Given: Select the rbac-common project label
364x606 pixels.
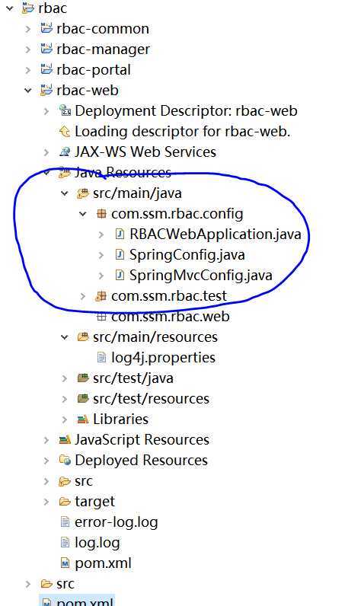Looking at the screenshot, I should [x=103, y=29].
